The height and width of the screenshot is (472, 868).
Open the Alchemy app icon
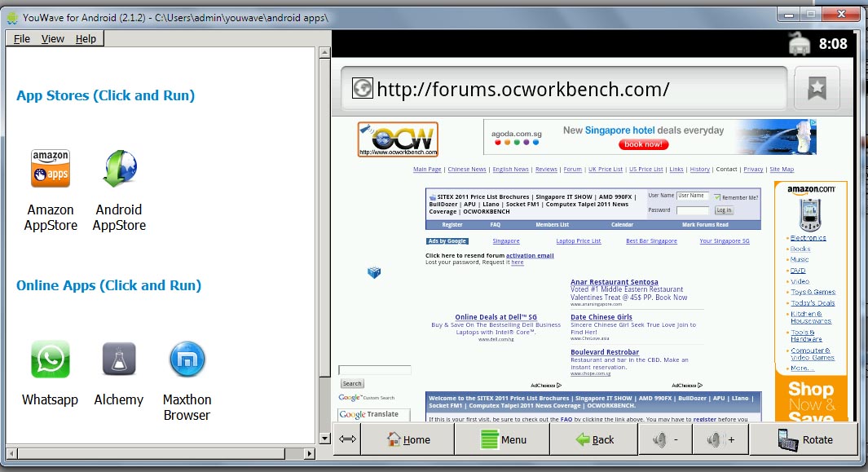click(118, 360)
